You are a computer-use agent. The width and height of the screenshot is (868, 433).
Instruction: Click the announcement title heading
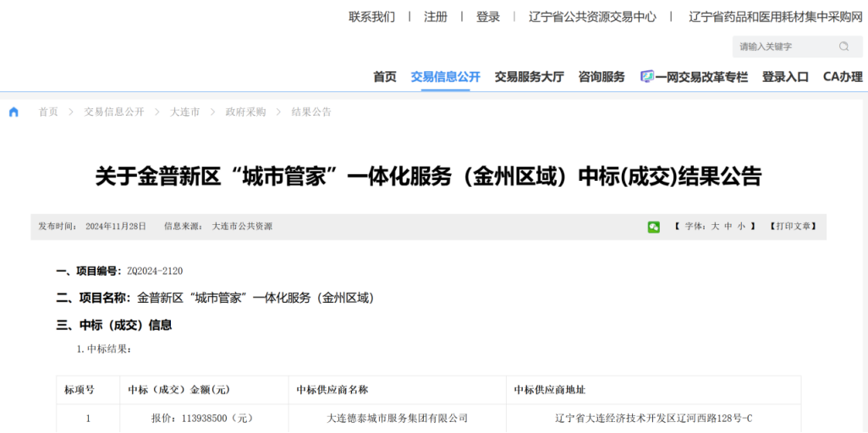pos(428,178)
